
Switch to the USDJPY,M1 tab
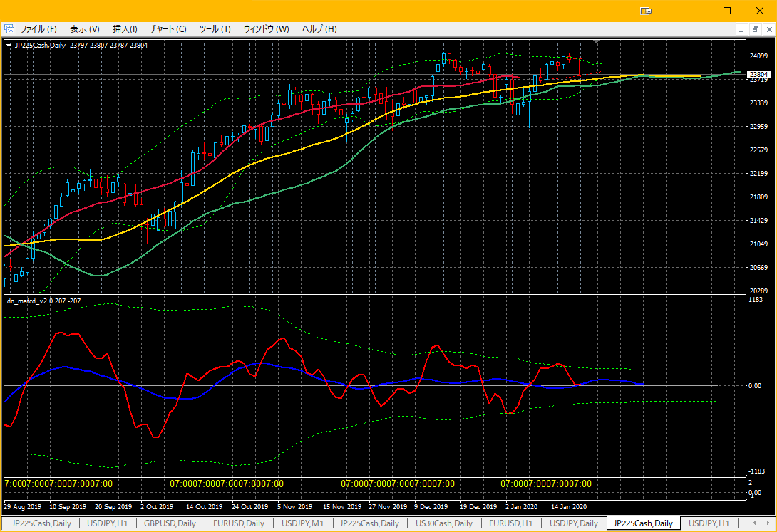[x=302, y=523]
